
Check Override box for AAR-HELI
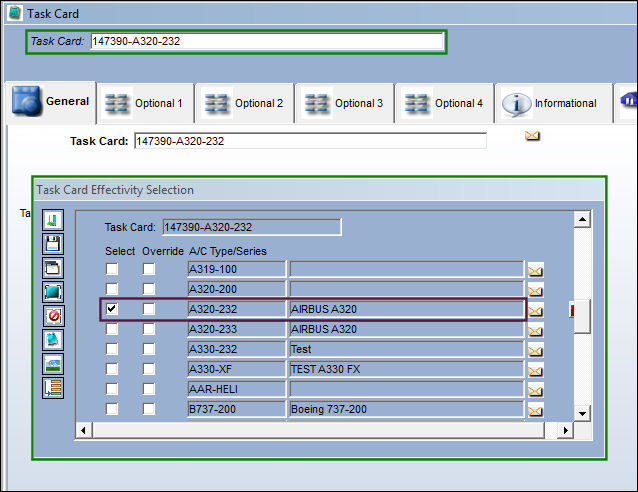[149, 389]
